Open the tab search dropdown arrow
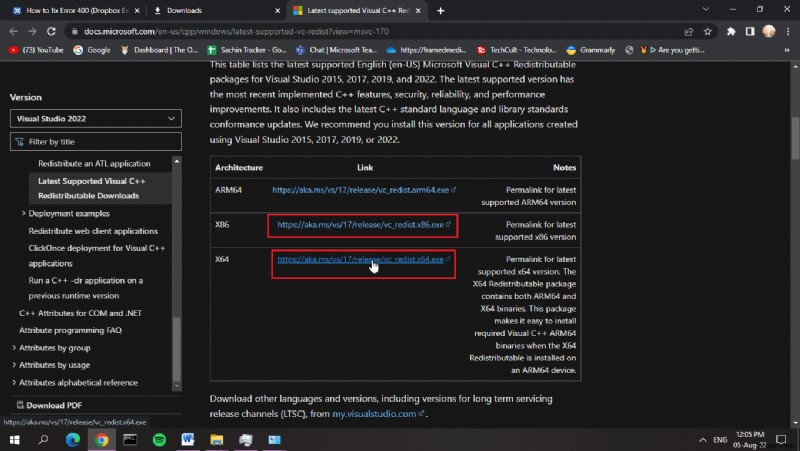 click(x=706, y=9)
